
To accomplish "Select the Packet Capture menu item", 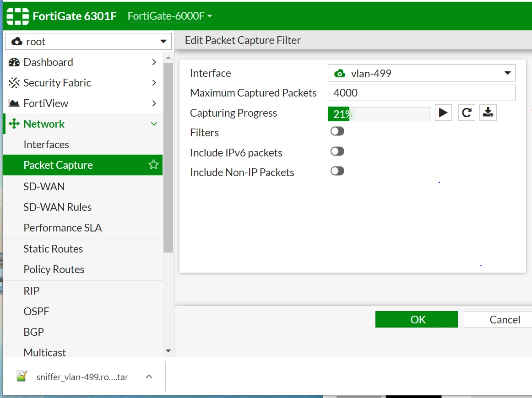I will point(82,165).
